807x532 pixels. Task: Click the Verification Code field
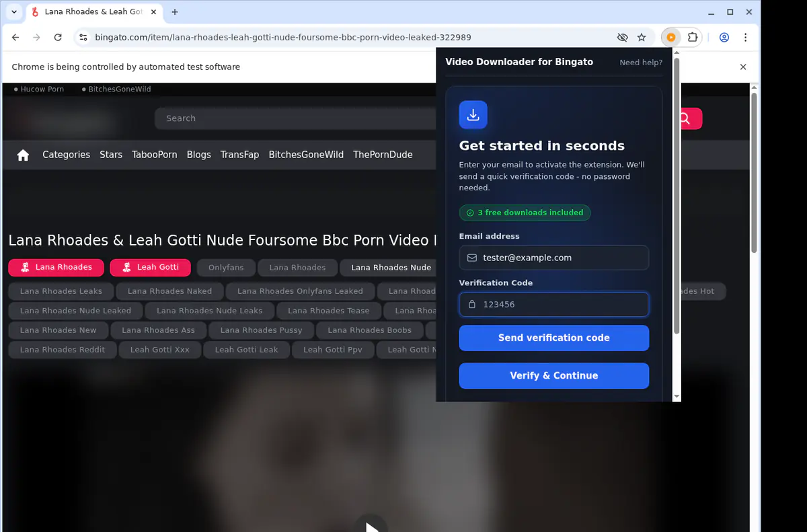point(554,304)
